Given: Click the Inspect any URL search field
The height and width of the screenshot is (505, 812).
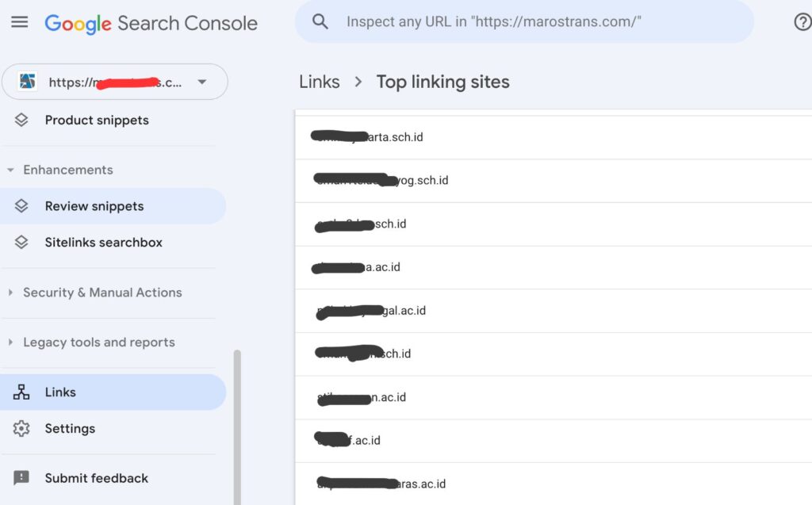Looking at the screenshot, I should pos(524,21).
